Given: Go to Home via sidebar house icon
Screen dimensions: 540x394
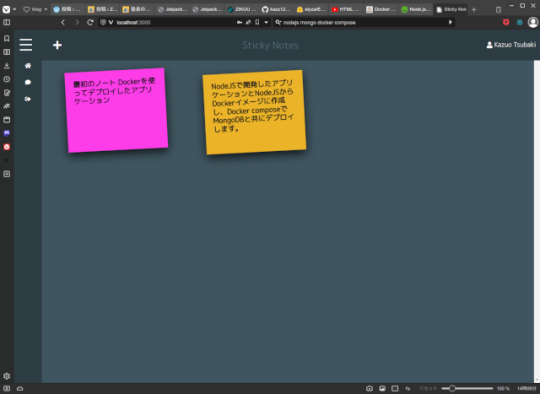Looking at the screenshot, I should [28, 65].
